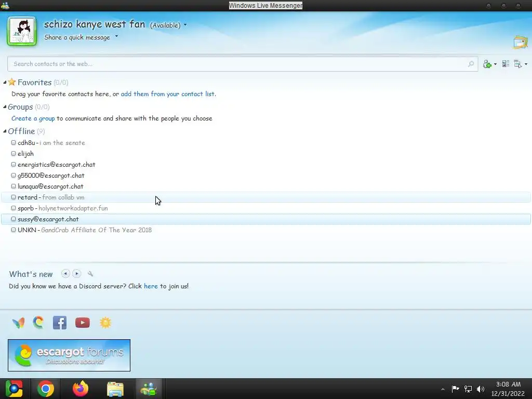Viewport: 532px width, 399px height.
Task: Select contact energistics@escargot.chat
Action: point(265,165)
